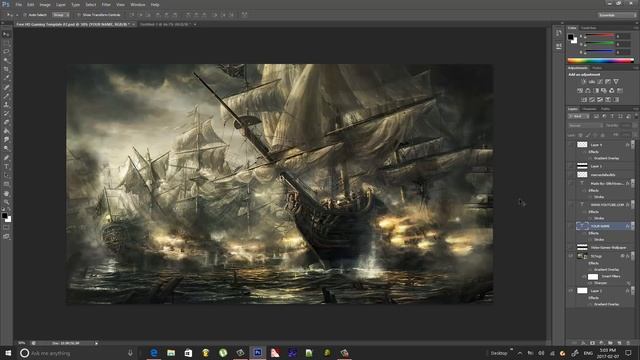Toggle the Auto-Select checkbox
Viewport: 640px width, 360px height.
coord(25,15)
